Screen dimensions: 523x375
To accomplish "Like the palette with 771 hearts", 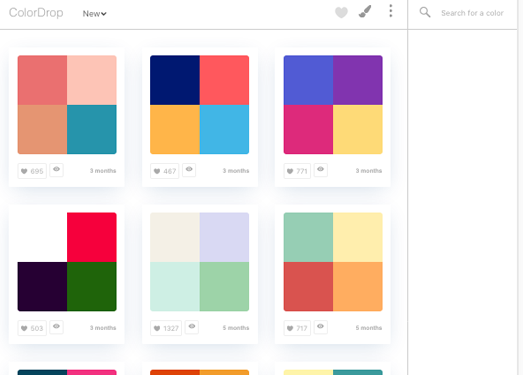I will click(297, 171).
